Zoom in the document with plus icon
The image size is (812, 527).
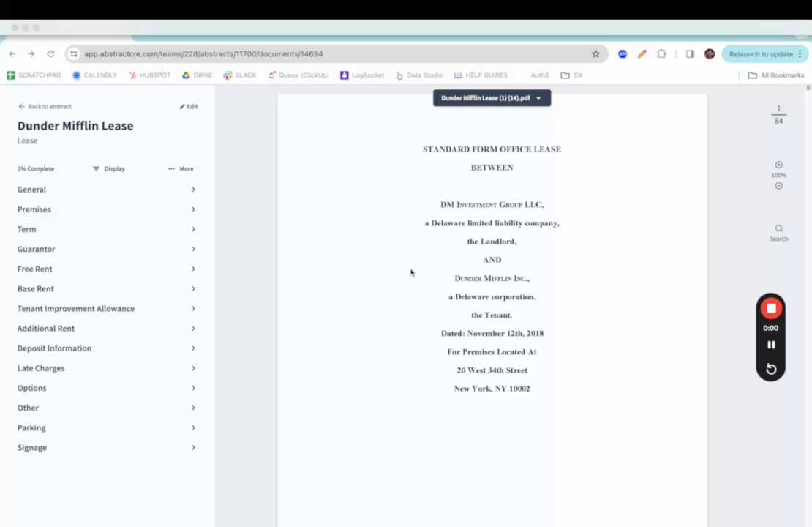(778, 165)
